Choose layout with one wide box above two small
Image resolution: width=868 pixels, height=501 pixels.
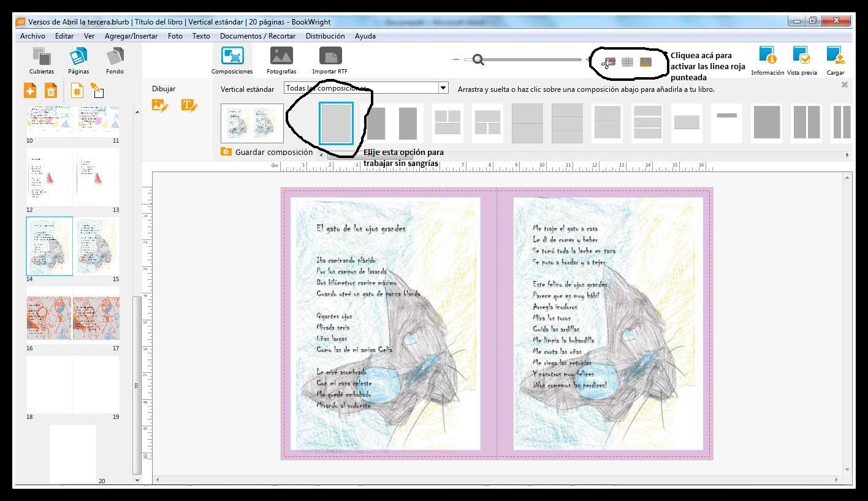487,123
